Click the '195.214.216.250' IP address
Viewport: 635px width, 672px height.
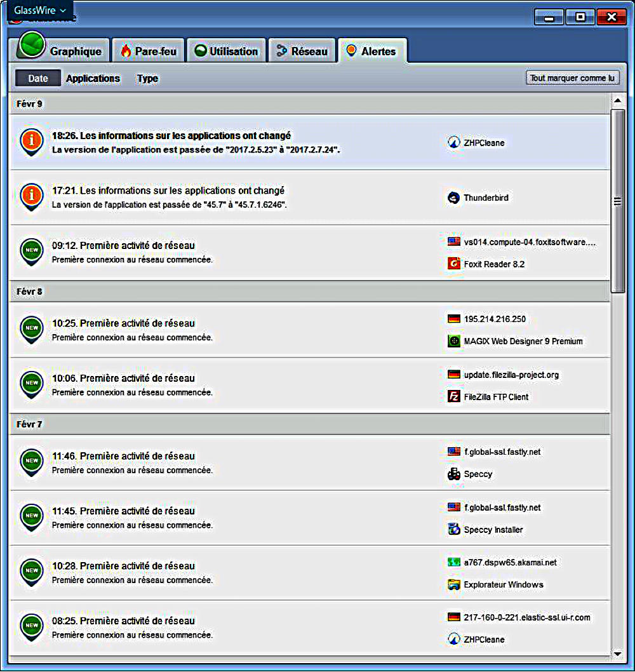click(x=495, y=319)
